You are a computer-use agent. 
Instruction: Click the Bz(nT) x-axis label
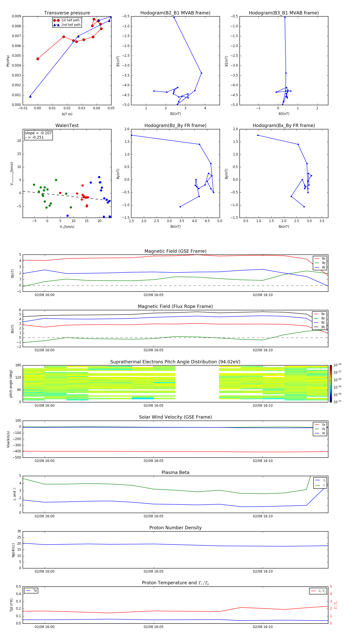pyautogui.click(x=175, y=227)
